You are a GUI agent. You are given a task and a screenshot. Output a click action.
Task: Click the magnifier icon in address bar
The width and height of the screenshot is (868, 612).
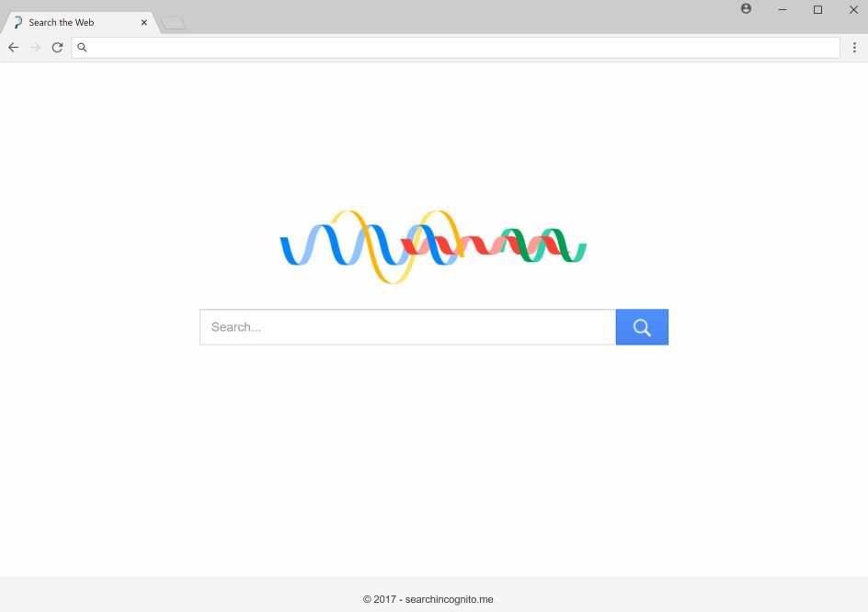[x=82, y=47]
